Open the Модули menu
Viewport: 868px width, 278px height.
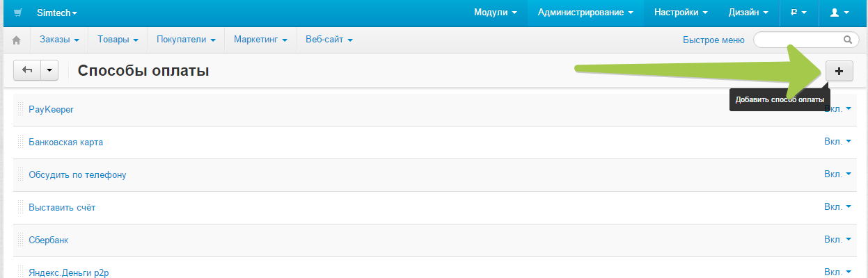tap(495, 13)
